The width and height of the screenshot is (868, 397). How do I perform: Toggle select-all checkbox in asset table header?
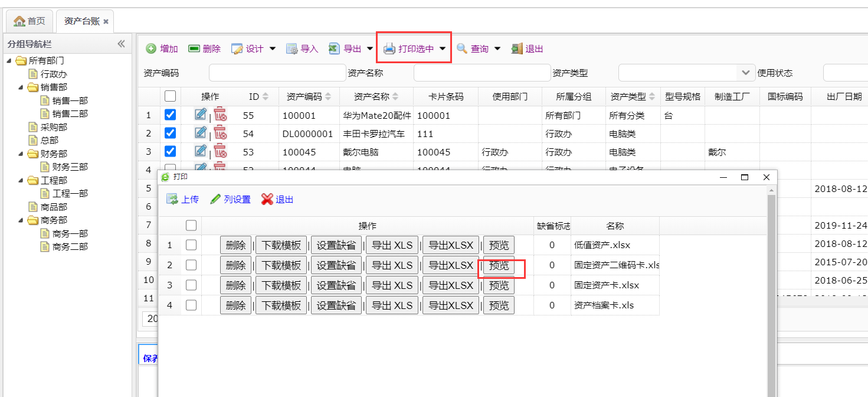click(x=170, y=96)
